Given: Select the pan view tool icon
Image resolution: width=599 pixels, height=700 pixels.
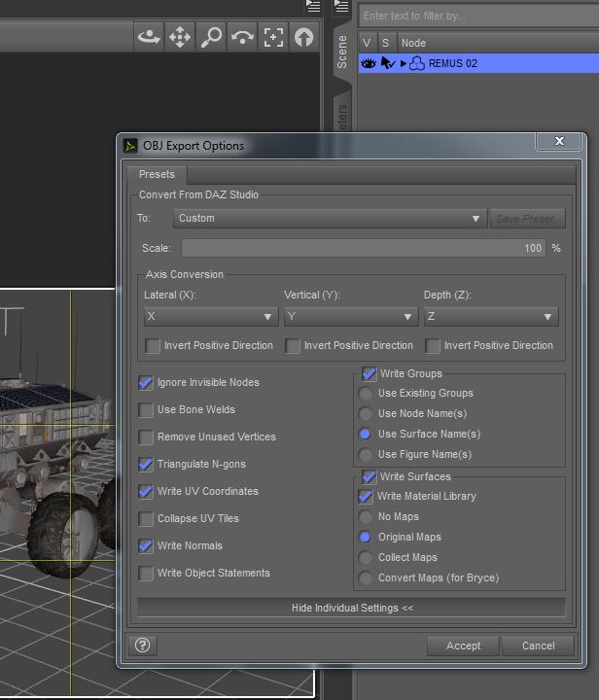Looking at the screenshot, I should coord(180,37).
